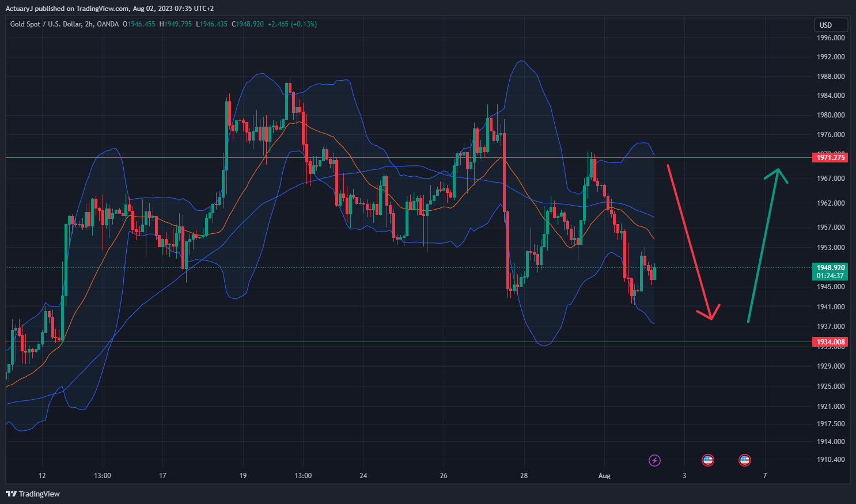The width and height of the screenshot is (856, 504).
Task: Click the change value +2.465 (+0.13%)
Action: [292, 24]
